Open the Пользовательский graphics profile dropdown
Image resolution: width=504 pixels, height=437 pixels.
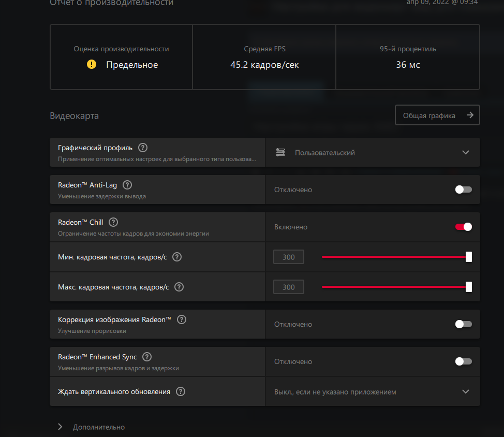pos(372,152)
